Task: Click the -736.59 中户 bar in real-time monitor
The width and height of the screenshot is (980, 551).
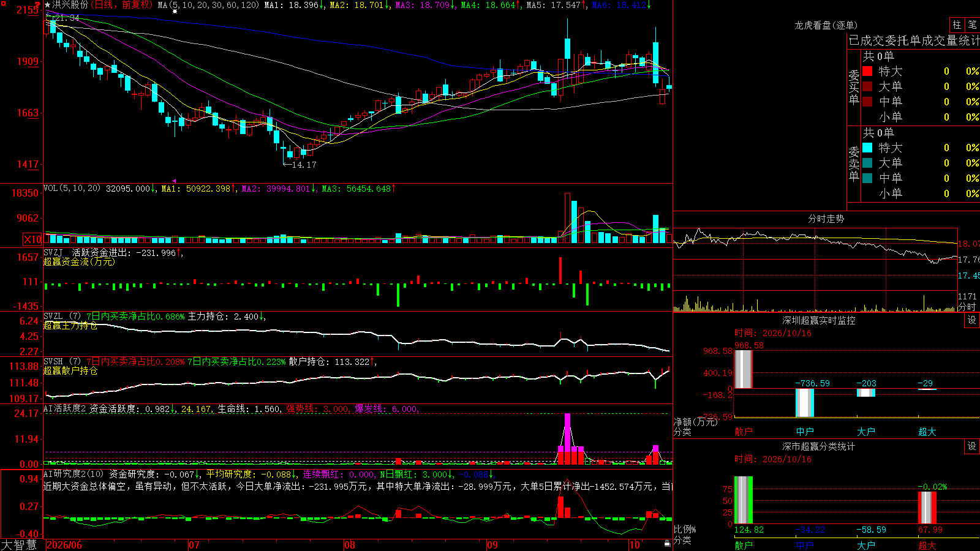Action: coord(805,403)
